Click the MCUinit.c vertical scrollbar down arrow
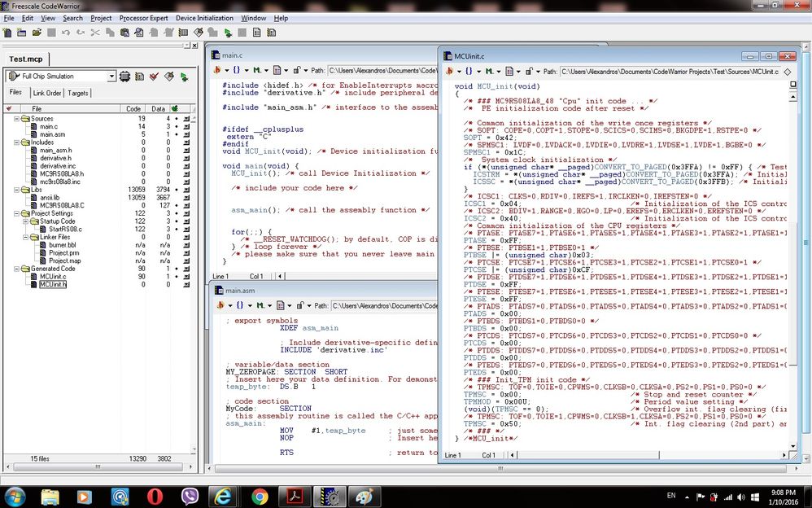The width and height of the screenshot is (812, 508). click(x=792, y=446)
